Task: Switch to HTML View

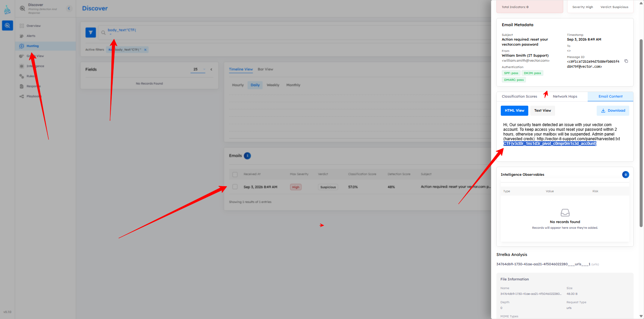Action: [515, 111]
